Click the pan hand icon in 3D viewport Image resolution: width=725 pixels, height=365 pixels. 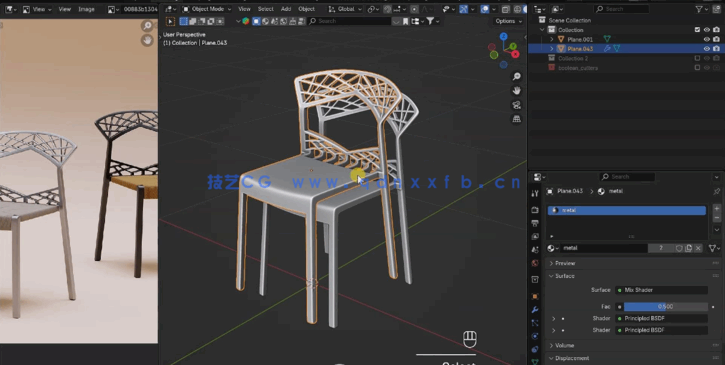point(517,91)
